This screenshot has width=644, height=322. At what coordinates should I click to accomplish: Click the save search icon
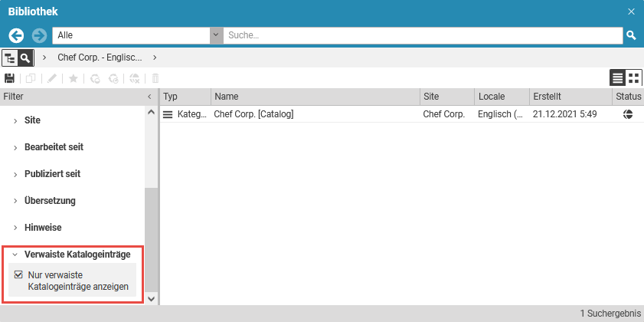click(x=10, y=78)
